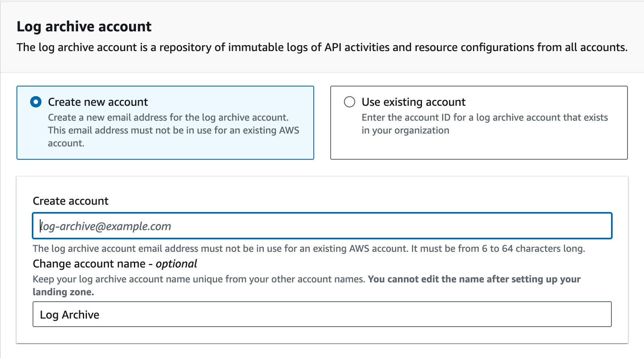Click the keep account name unique hint
This screenshot has height=358, width=644.
[x=199, y=279]
